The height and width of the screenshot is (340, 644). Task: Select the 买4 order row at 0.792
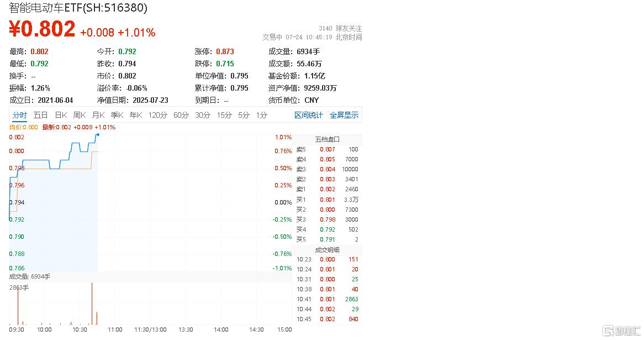coord(328,229)
